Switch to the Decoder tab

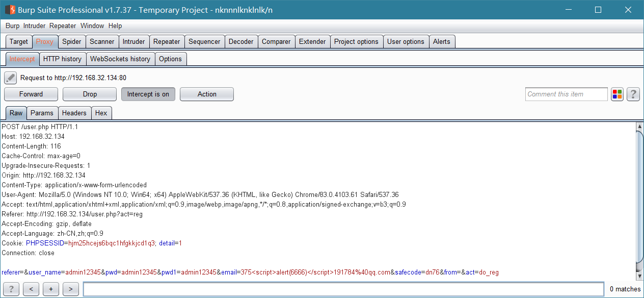pyautogui.click(x=241, y=41)
